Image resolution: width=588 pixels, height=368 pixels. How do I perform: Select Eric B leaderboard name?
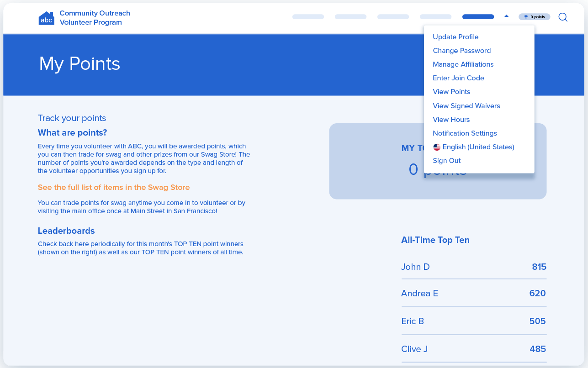413,321
